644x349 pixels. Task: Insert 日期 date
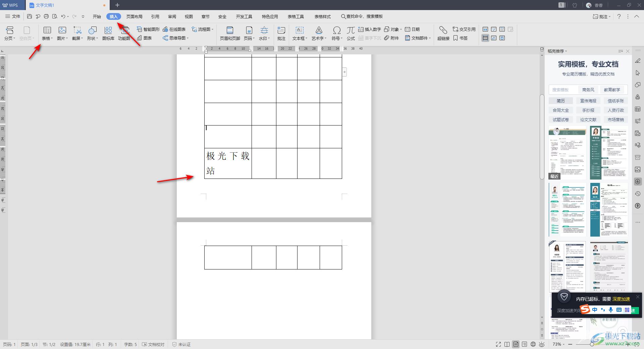click(x=412, y=29)
